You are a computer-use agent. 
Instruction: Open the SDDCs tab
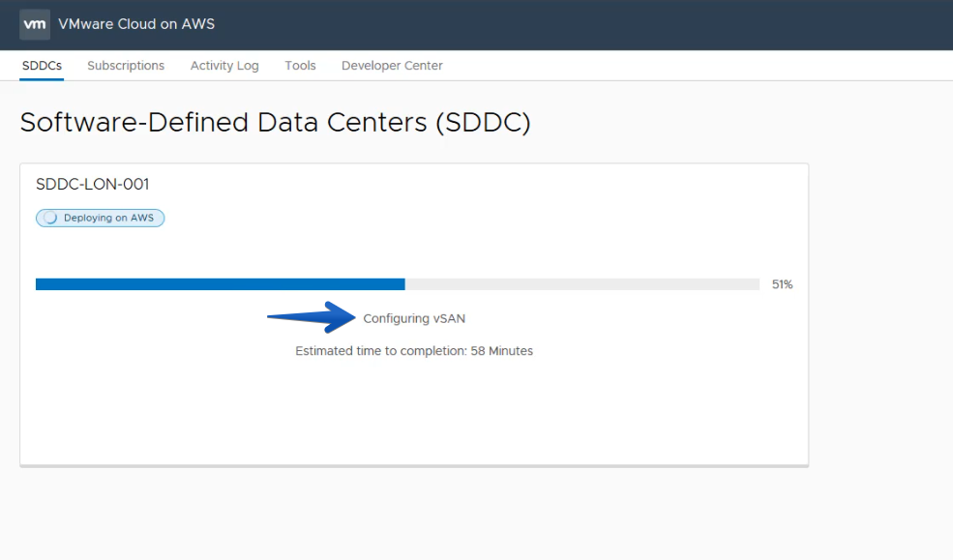click(x=42, y=66)
